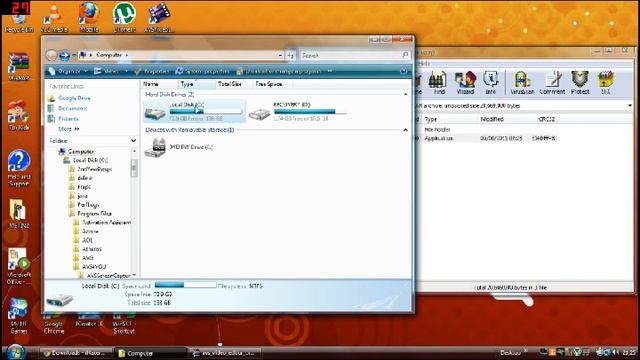Click the Back navigation button in Explorer

pos(51,55)
